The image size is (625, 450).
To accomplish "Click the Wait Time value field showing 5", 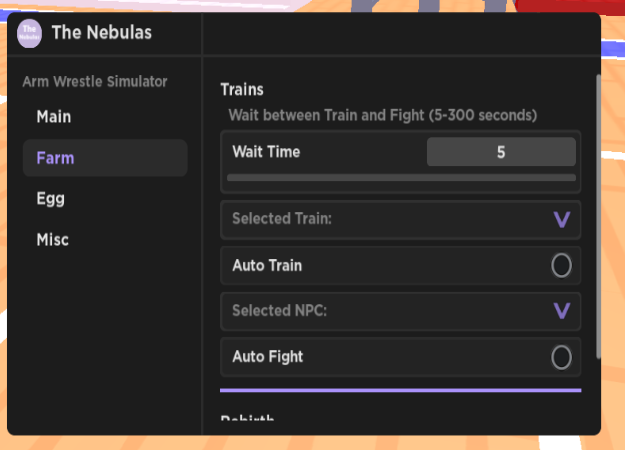I will (501, 152).
